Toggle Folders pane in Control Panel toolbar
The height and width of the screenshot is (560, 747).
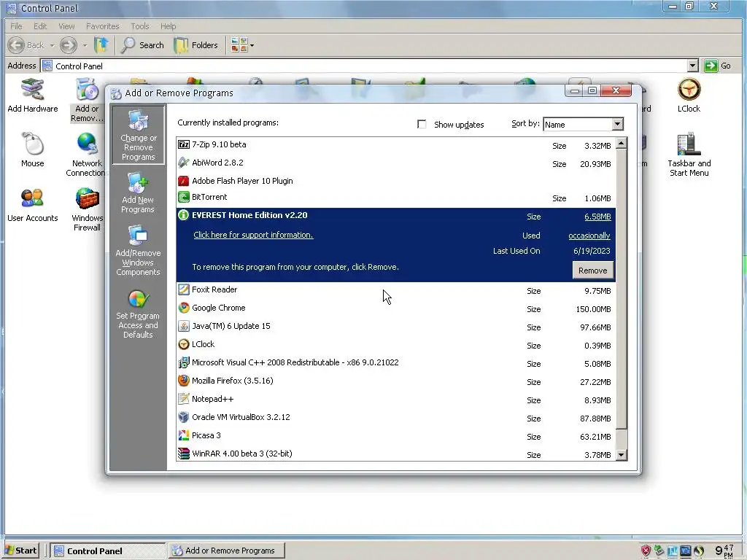click(x=196, y=45)
